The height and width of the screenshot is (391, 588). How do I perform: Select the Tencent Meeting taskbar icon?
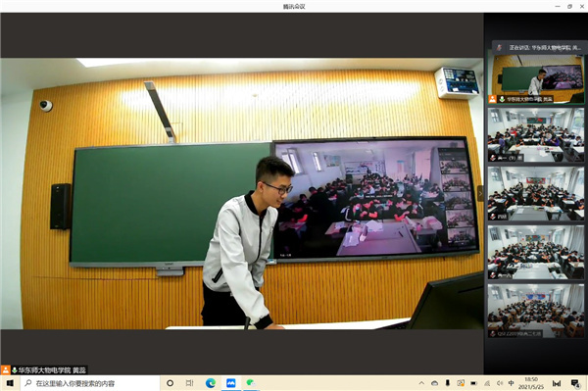[230, 383]
